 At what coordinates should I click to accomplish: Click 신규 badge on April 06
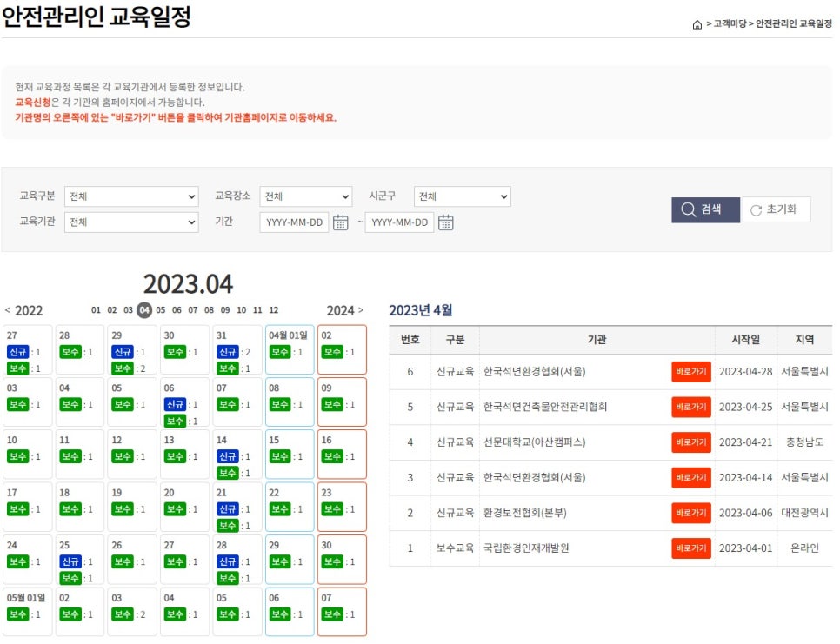tap(175, 404)
